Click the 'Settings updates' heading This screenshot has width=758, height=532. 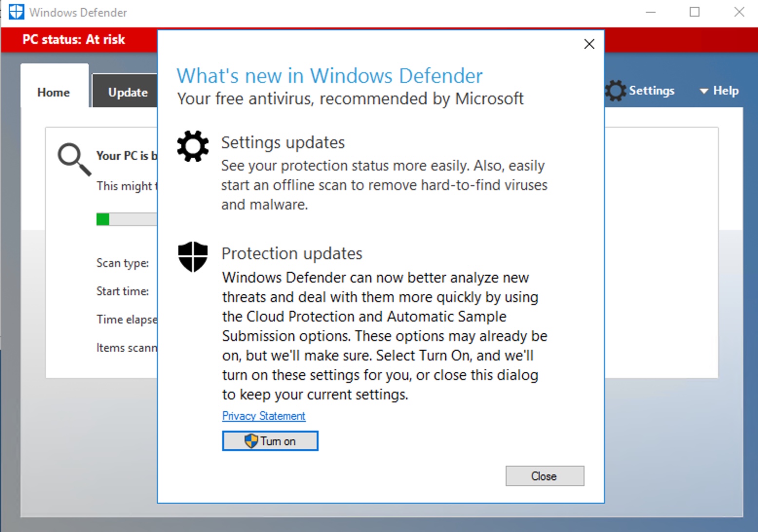coord(283,143)
